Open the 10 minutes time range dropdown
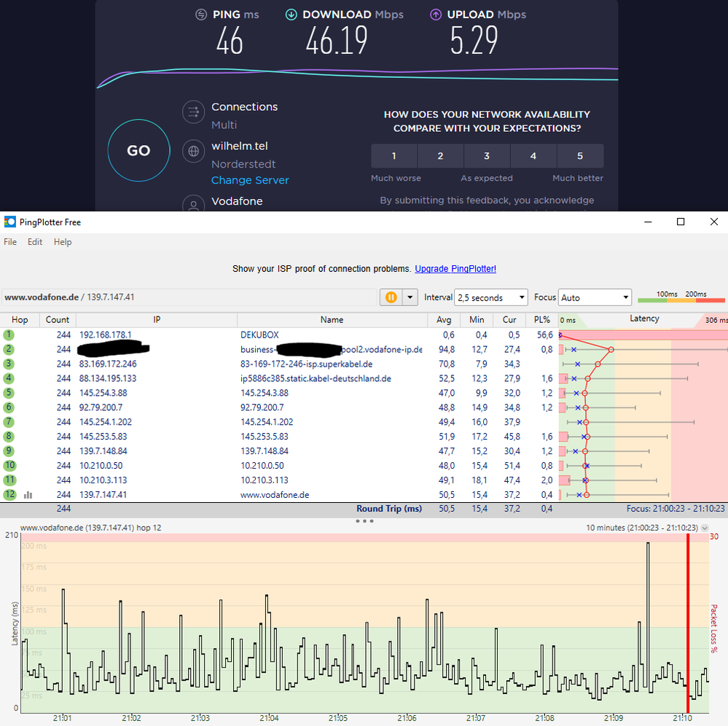 705,528
